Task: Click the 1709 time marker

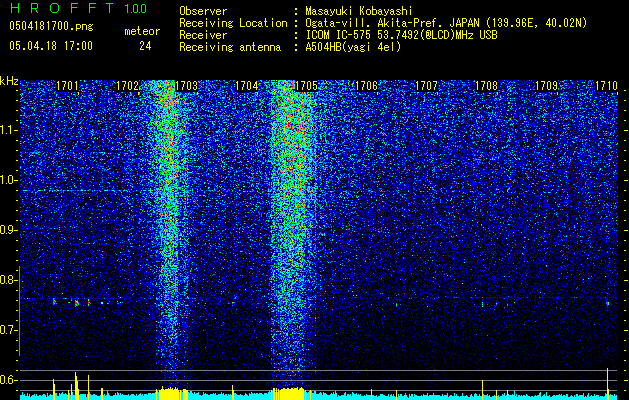Action: (x=546, y=86)
